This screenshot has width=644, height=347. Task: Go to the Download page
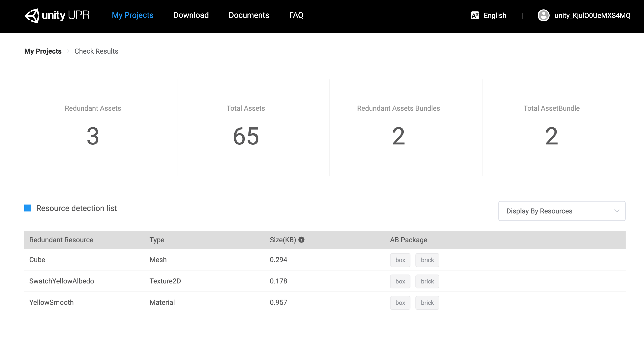191,15
